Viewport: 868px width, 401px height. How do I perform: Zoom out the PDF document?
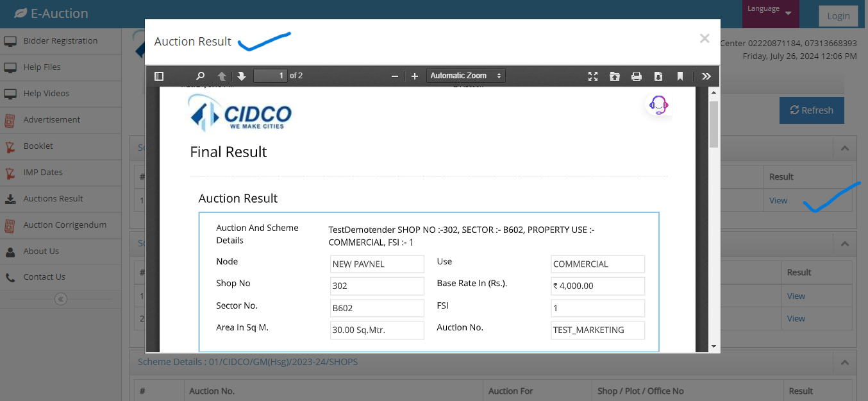[x=395, y=76]
